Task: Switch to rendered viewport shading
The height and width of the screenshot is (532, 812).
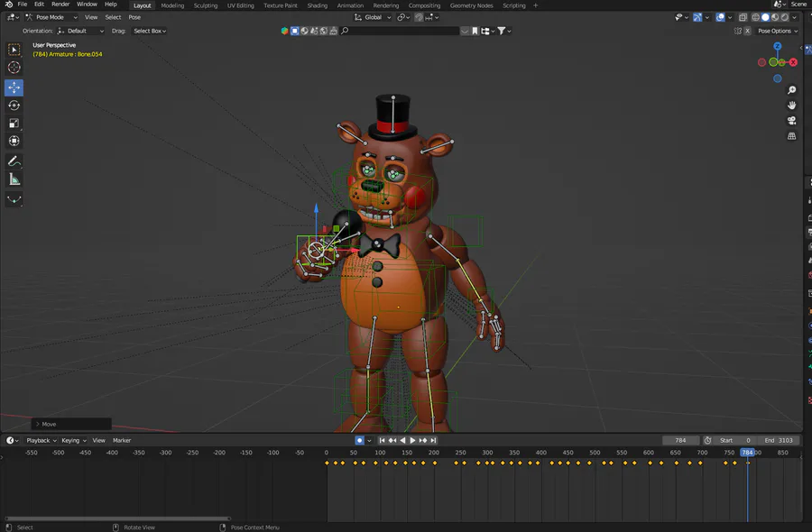Action: click(785, 17)
